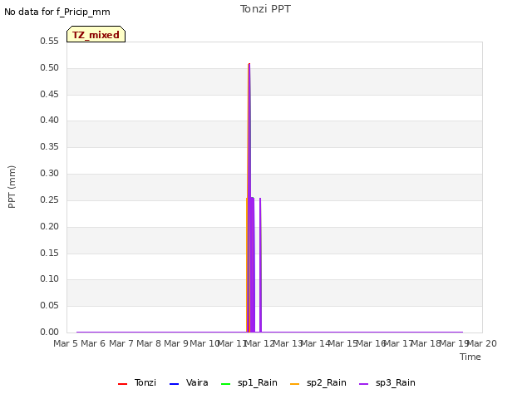Click the 0.10 y-axis tick label
This screenshot has height=399, width=532.
coord(49,279)
